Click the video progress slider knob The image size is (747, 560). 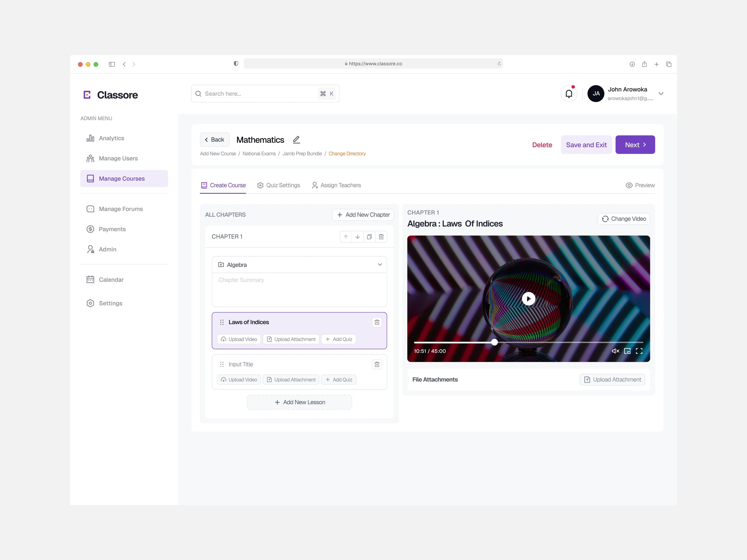coord(494,342)
